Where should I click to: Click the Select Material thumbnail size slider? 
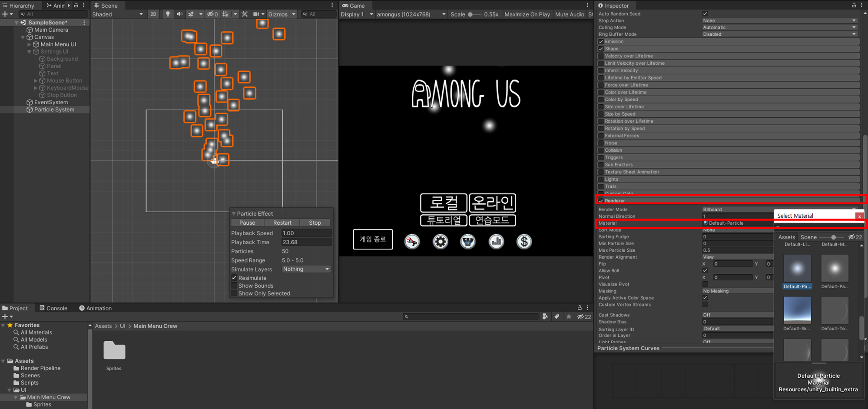[832, 237]
